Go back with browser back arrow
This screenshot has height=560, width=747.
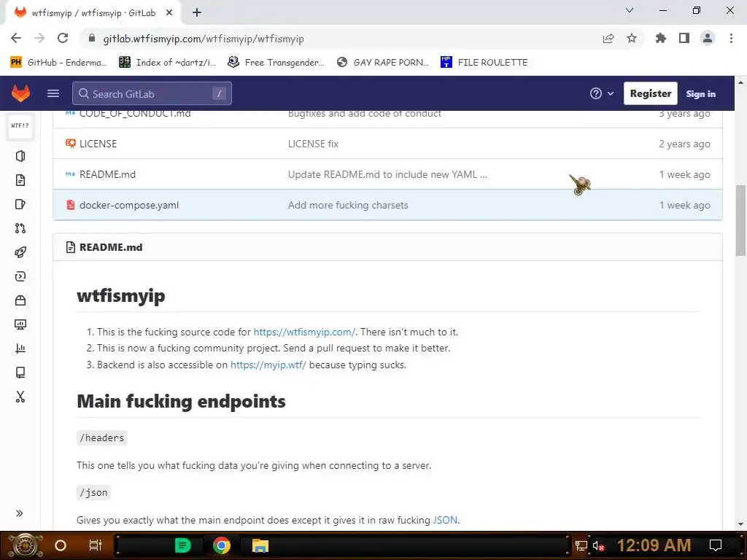click(x=16, y=38)
